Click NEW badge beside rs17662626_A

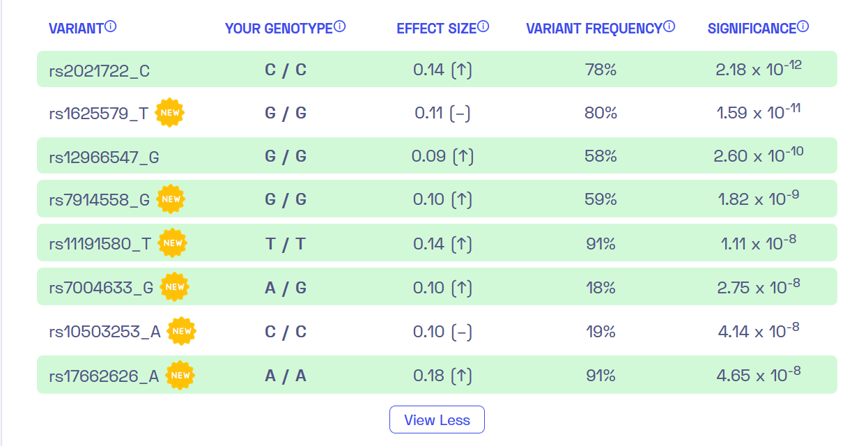(180, 375)
